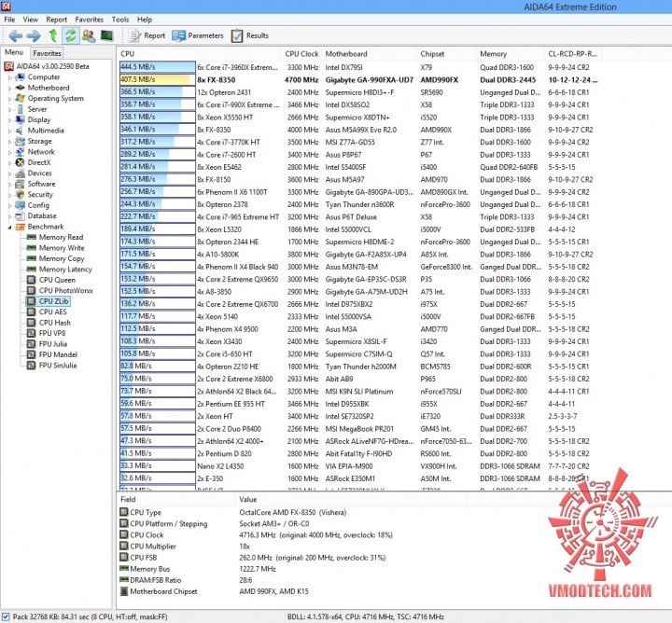
Task: Select the Devices node icon
Action: [21, 173]
